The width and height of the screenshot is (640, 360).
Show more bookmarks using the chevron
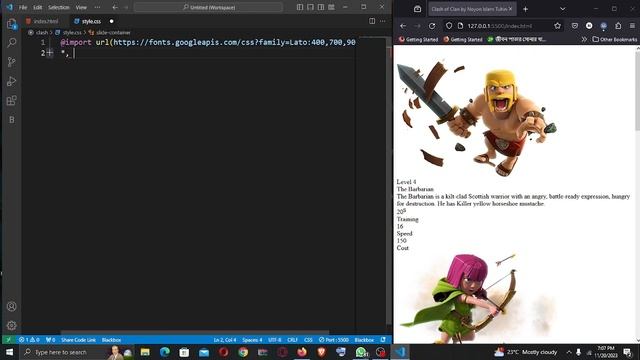[584, 39]
